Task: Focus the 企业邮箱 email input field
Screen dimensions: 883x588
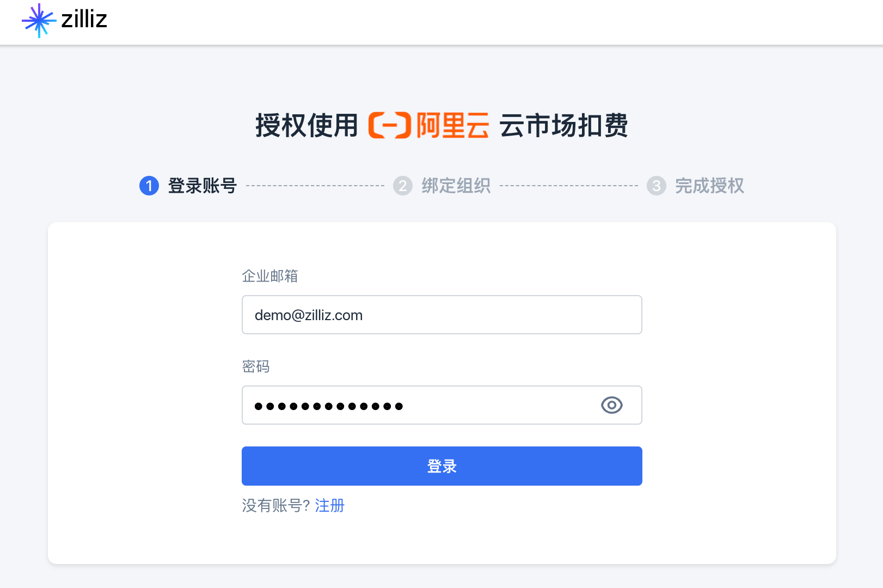Action: click(442, 315)
